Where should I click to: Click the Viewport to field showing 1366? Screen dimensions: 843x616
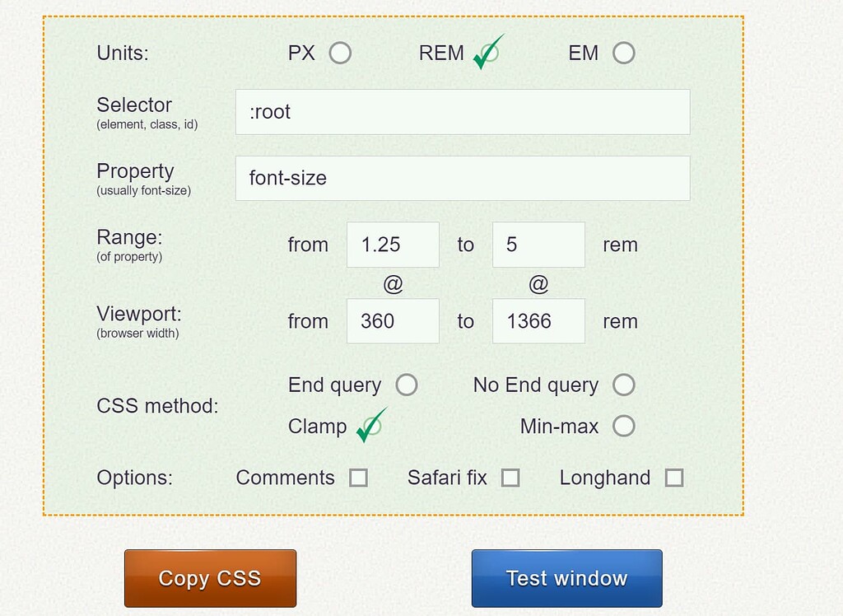538,321
